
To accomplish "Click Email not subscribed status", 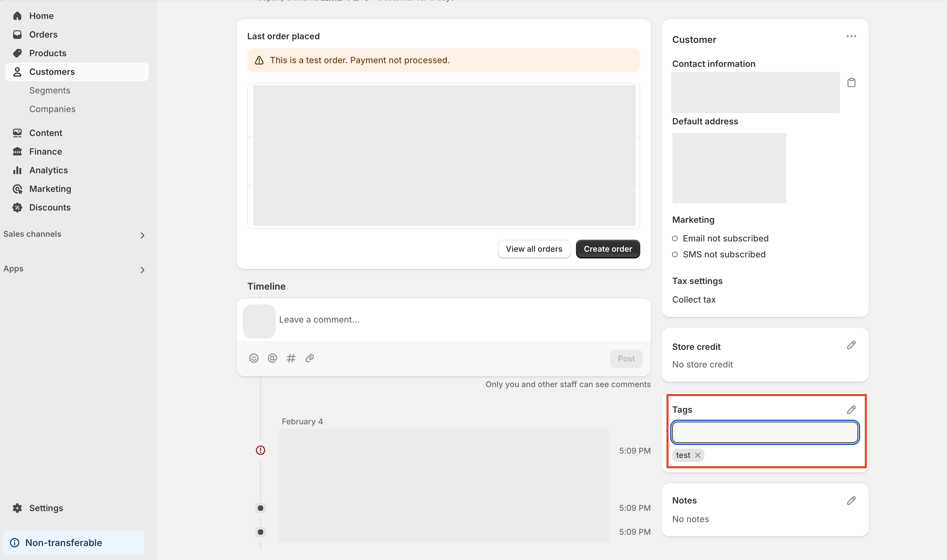I will tap(725, 238).
